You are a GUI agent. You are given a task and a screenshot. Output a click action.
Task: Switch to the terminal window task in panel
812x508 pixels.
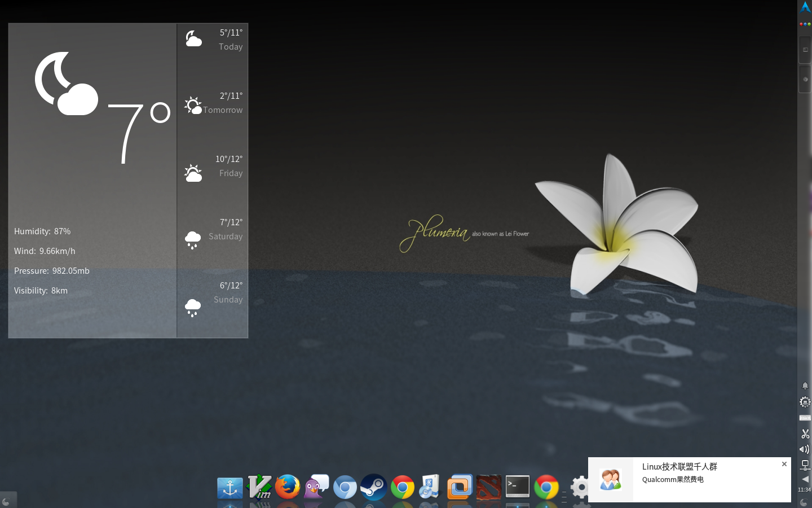point(805,50)
